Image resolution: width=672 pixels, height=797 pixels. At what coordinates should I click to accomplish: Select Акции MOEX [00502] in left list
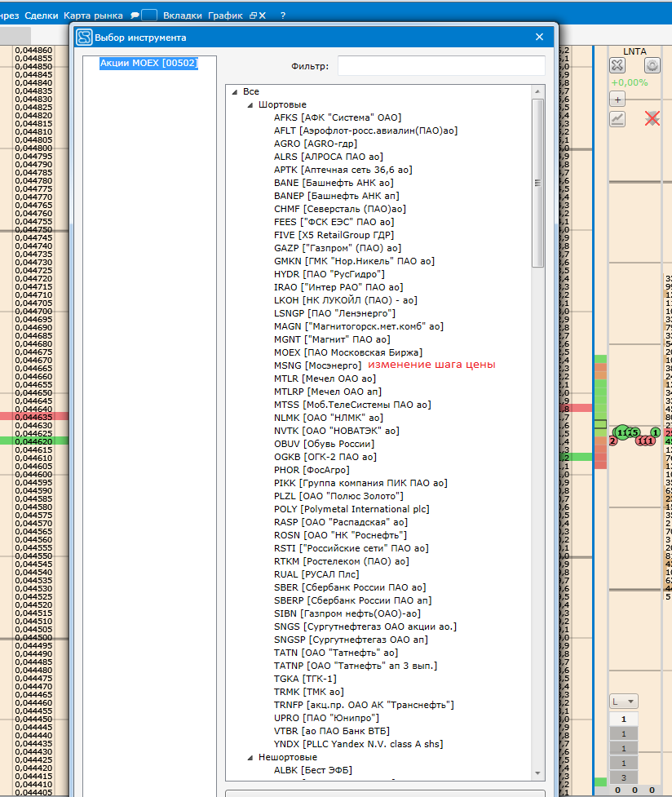[148, 63]
